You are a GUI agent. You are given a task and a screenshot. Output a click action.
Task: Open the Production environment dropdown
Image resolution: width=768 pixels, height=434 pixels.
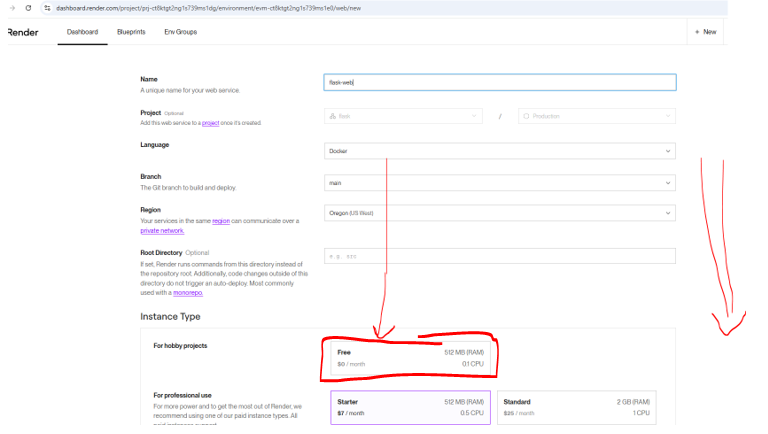point(596,116)
